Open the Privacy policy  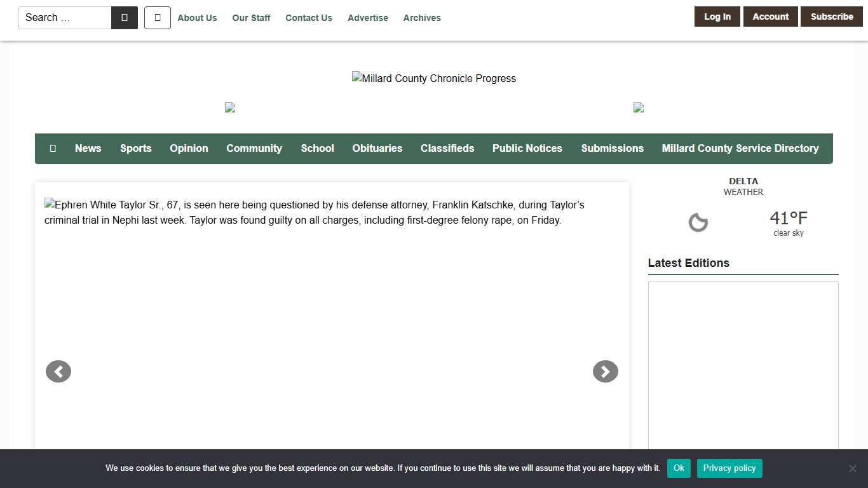729,468
